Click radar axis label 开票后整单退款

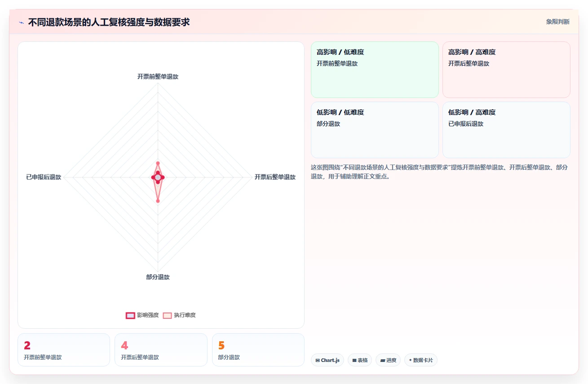coord(275,177)
